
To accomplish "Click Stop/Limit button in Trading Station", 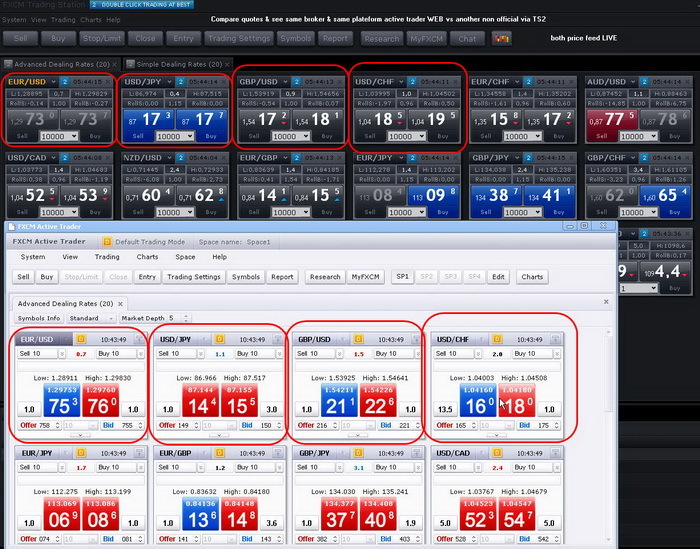I will tap(102, 38).
